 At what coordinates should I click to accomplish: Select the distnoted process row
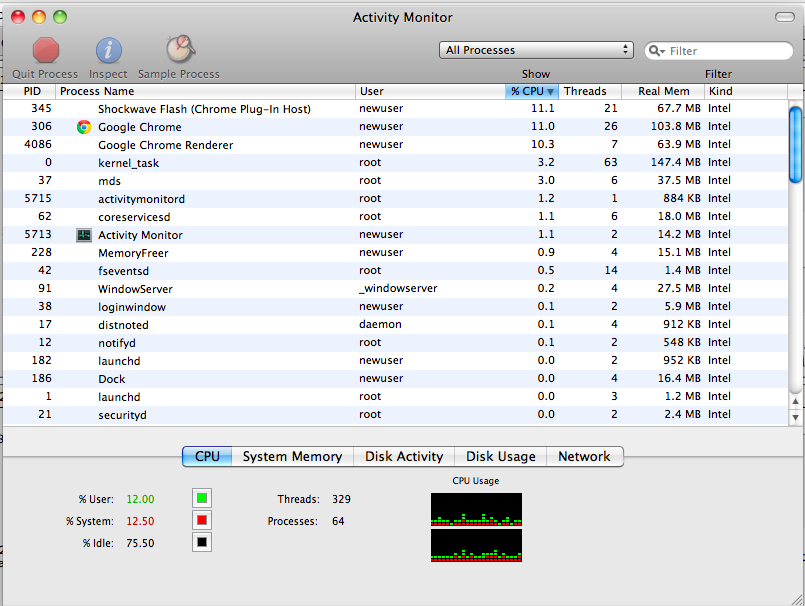point(395,325)
